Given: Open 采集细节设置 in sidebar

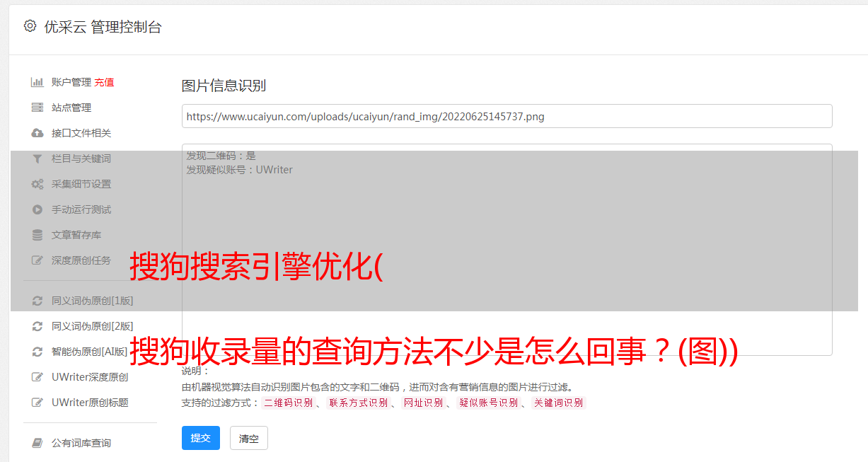Looking at the screenshot, I should point(81,184).
